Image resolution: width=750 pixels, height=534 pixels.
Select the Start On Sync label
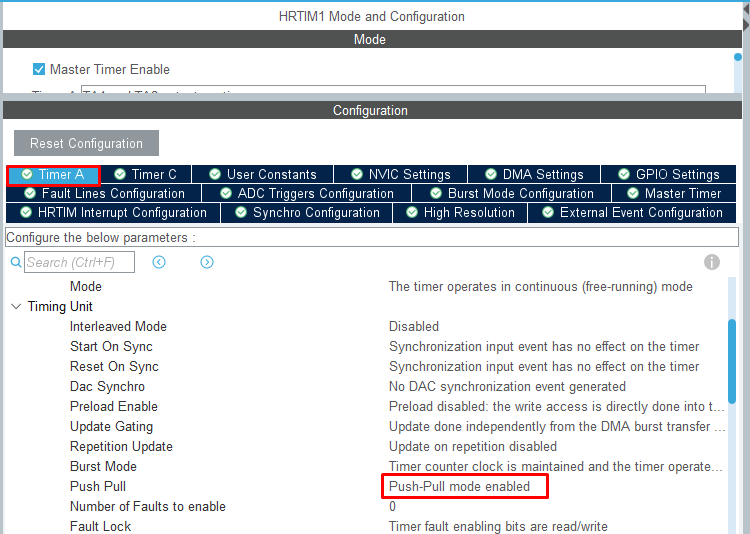[111, 346]
